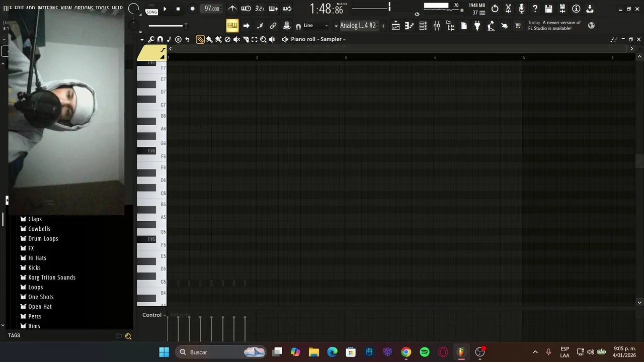Image resolution: width=644 pixels, height=362 pixels.
Task: Open pattern selector arrow beside Analog L..4 #2
Action: pyautogui.click(x=336, y=26)
